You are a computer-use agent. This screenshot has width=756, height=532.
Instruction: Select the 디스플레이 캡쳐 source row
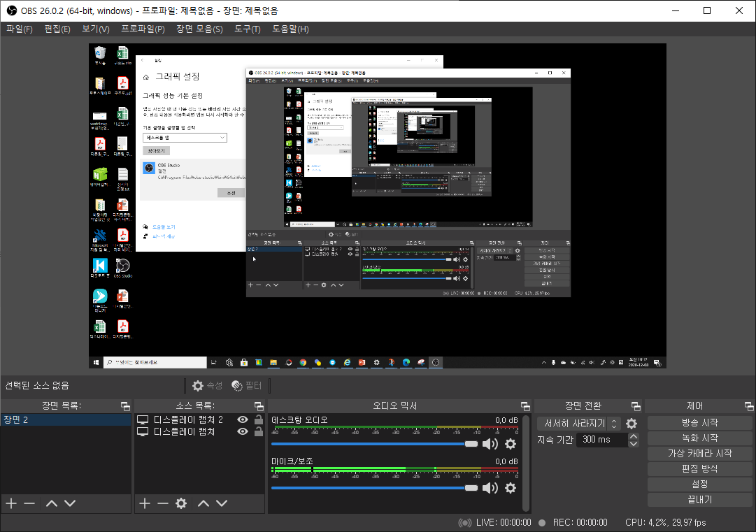199,432
